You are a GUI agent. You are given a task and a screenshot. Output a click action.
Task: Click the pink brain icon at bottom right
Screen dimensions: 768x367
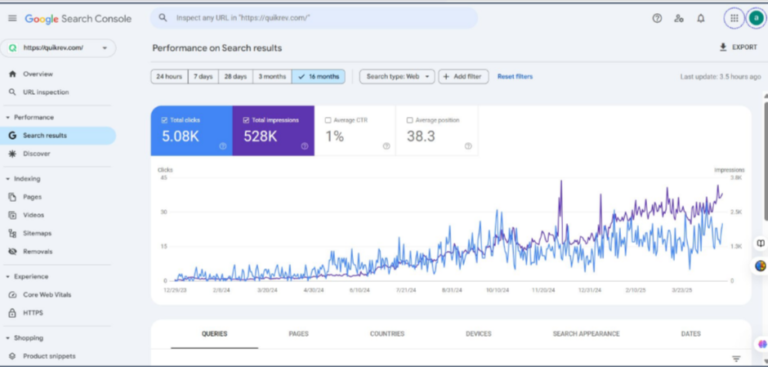[762, 344]
